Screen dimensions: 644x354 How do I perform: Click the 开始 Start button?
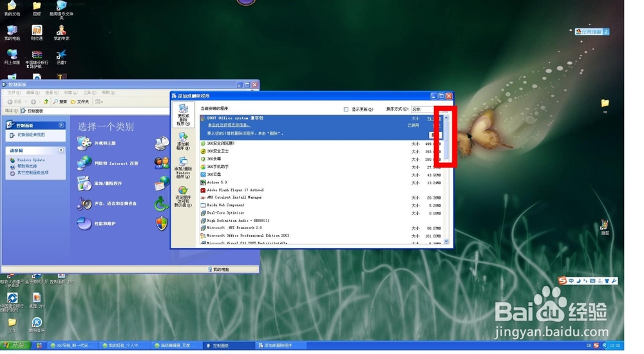tap(15, 346)
